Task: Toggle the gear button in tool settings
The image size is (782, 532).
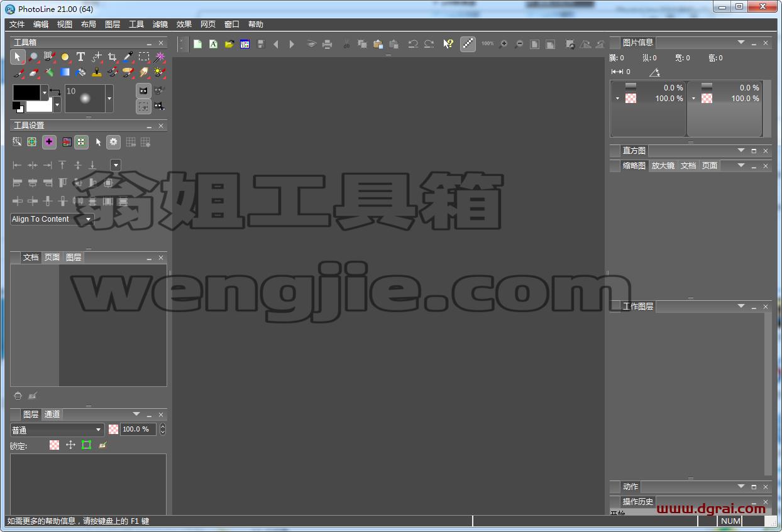Action: coord(113,142)
